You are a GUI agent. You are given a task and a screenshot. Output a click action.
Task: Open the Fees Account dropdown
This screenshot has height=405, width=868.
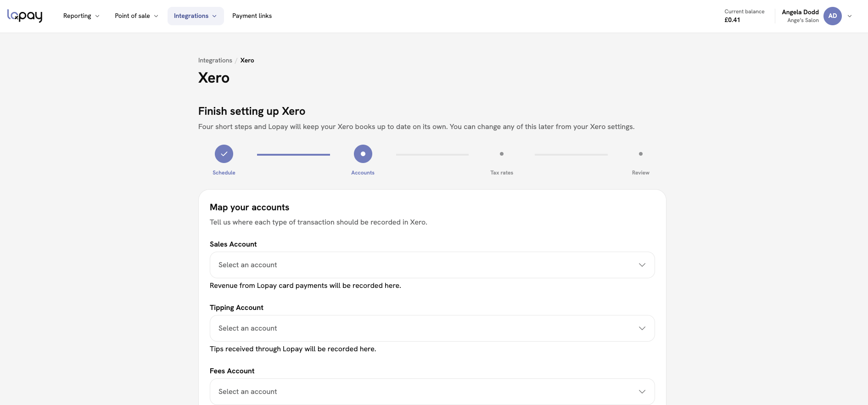pyautogui.click(x=432, y=392)
